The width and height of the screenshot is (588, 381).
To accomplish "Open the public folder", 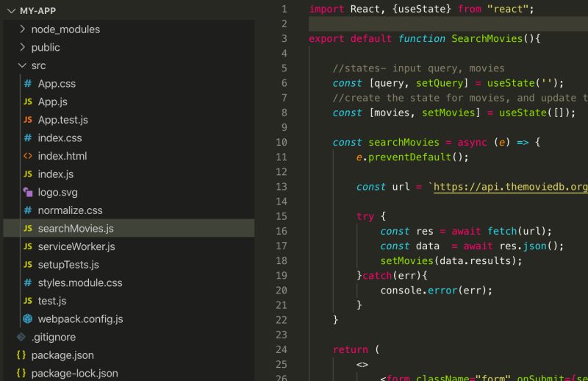I will pos(46,48).
